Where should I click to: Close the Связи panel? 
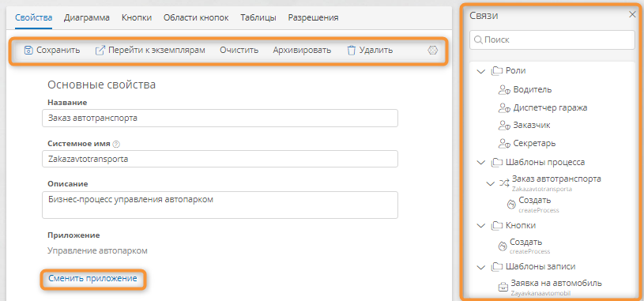(632, 15)
